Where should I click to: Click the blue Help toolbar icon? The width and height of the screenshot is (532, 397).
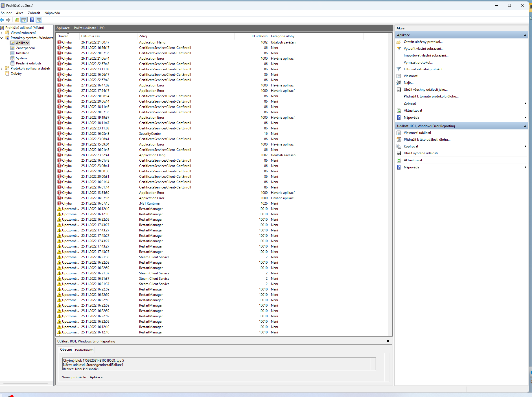click(x=32, y=20)
